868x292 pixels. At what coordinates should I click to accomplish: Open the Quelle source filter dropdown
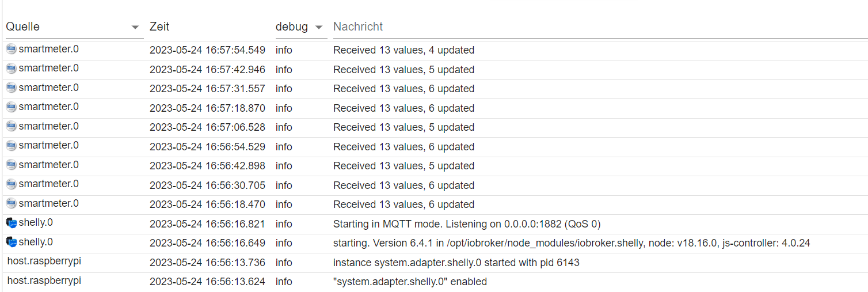69,27
